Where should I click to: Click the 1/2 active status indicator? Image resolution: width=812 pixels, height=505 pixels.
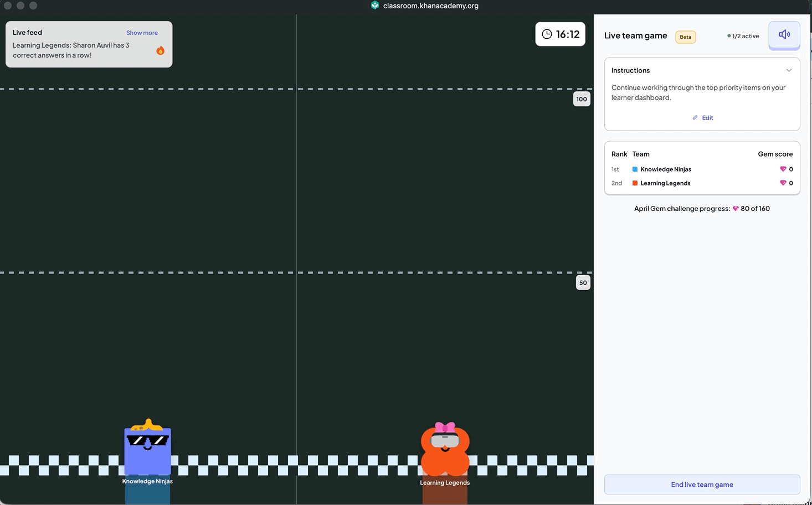pyautogui.click(x=743, y=36)
